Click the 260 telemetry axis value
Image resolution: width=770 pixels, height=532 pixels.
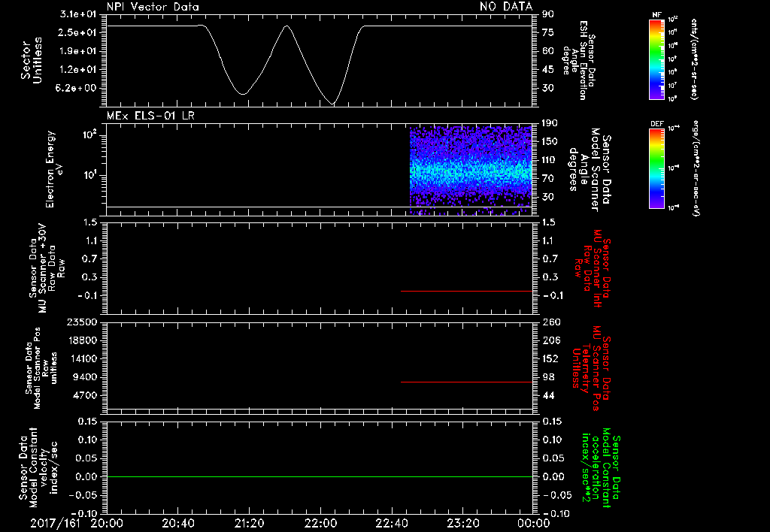(x=551, y=322)
